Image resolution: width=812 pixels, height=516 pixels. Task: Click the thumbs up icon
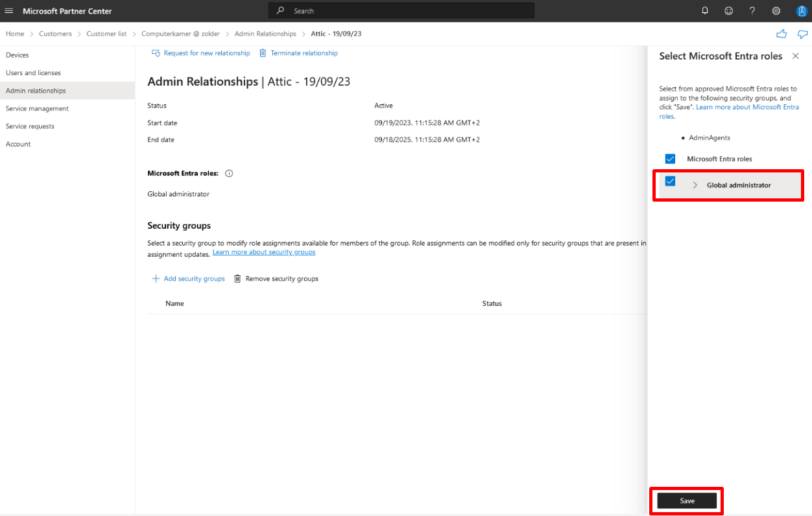[x=782, y=34]
